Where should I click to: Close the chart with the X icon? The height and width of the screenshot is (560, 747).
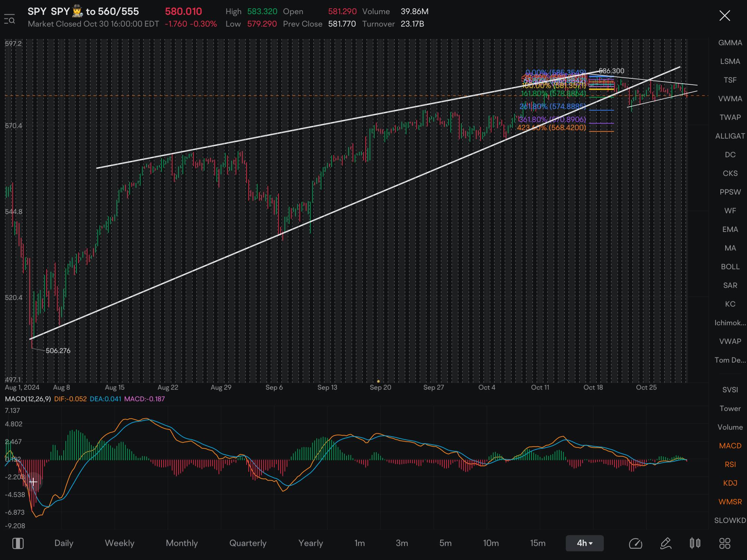click(x=725, y=16)
